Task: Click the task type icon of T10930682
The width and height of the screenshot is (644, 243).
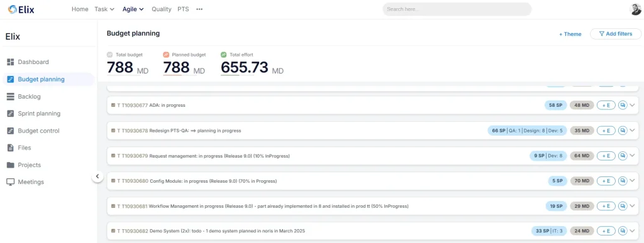Action: point(113,231)
